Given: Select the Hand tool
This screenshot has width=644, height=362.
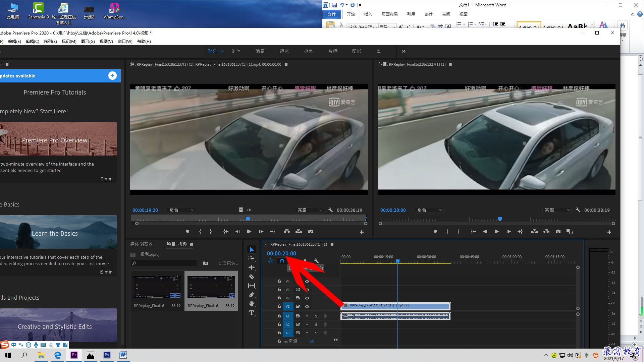Looking at the screenshot, I should 252,304.
